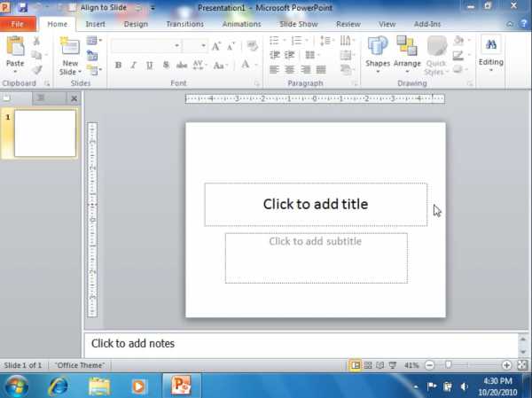Open the Arrange objects menu
Viewport: 532px width, 398px height.
coord(407,55)
